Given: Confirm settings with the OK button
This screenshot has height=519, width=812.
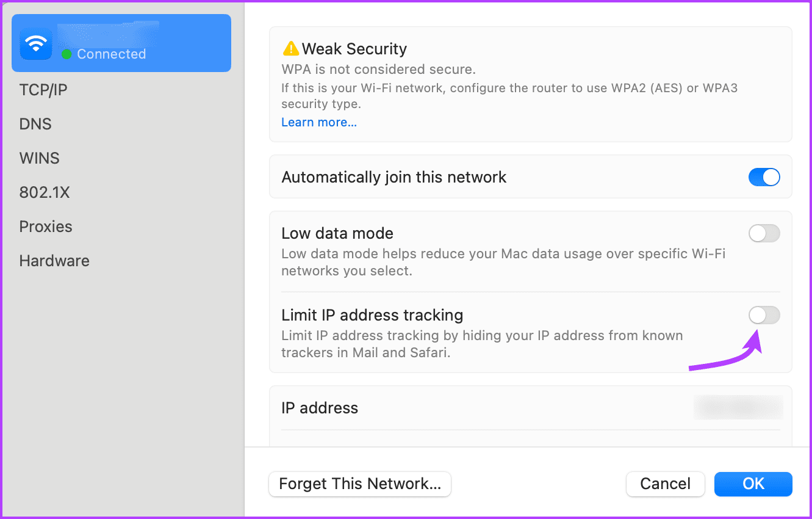Looking at the screenshot, I should coord(753,484).
